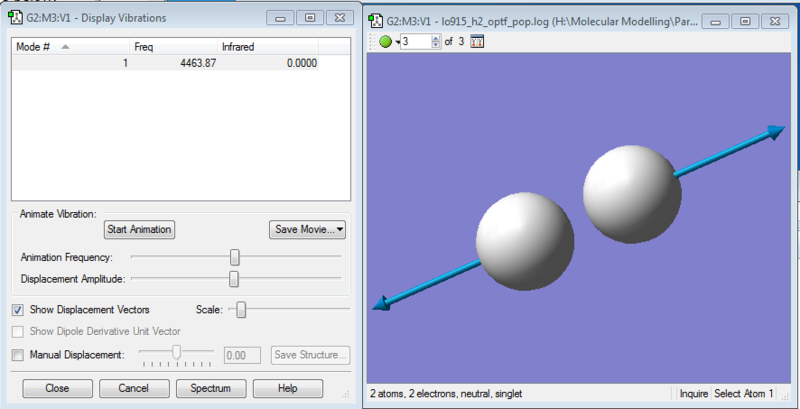Image resolution: width=800 pixels, height=409 pixels.
Task: Click the '2 atoms, 2 electrons' status text
Action: pos(446,394)
